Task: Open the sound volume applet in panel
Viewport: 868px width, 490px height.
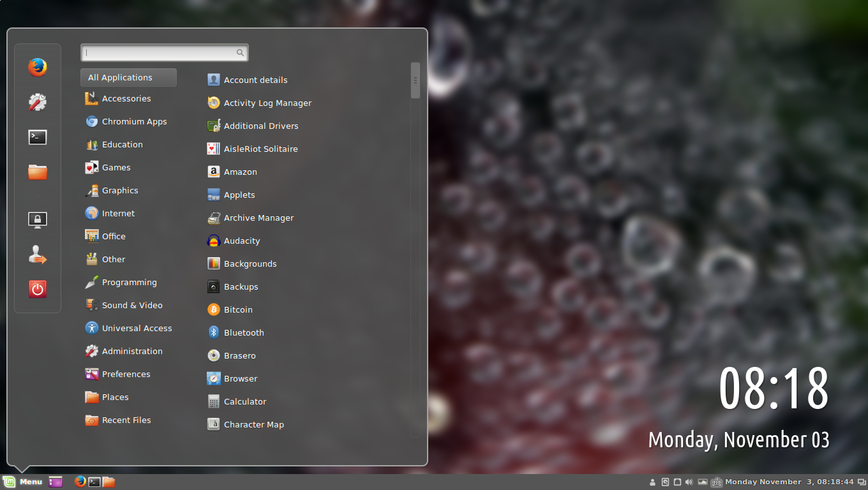Action: [x=689, y=482]
